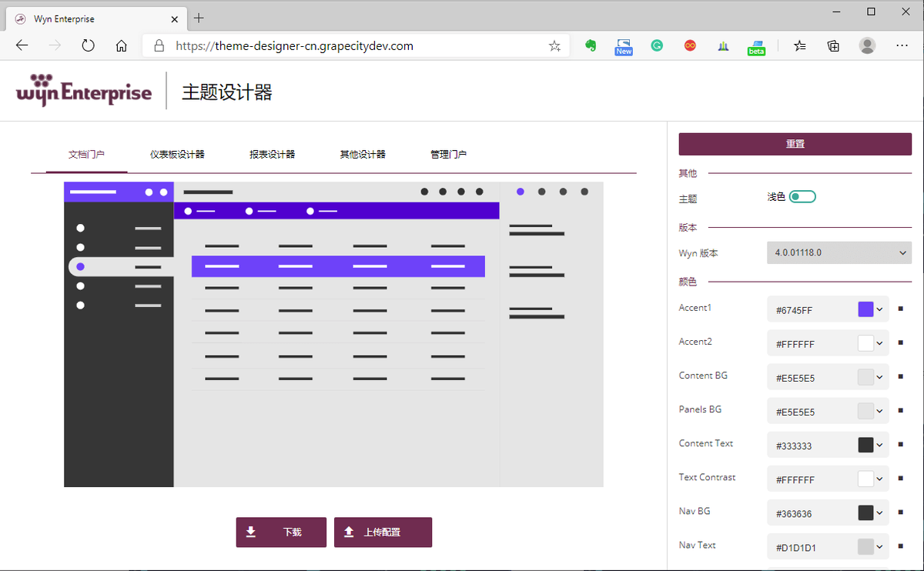Open the browser Collections icon

point(832,46)
